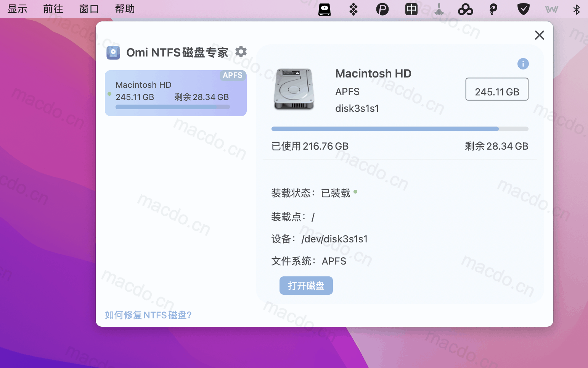This screenshot has width=588, height=368.
Task: Click the Omi NTFS app logo icon
Action: click(x=113, y=53)
